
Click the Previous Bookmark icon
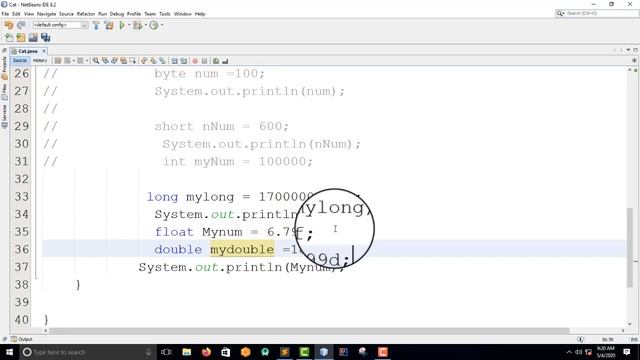[144, 61]
